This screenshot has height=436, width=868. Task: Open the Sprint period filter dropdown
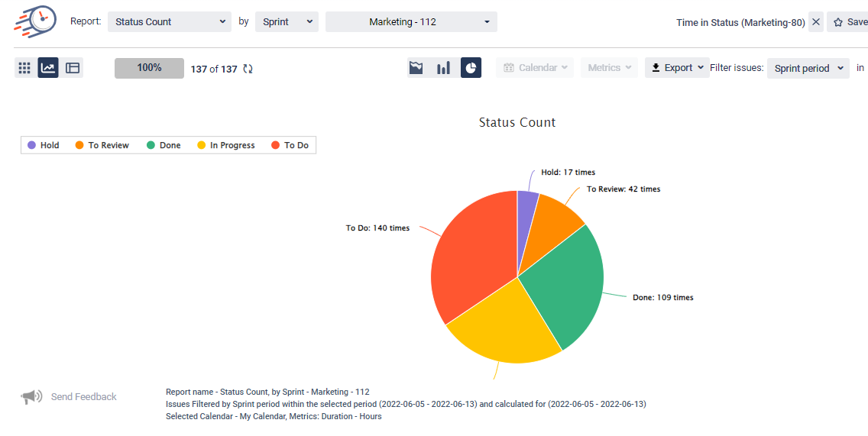point(808,68)
